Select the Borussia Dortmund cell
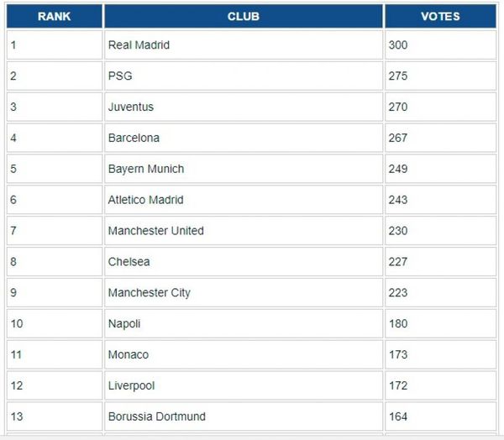Viewport: 504px width, 440px height. [244, 416]
